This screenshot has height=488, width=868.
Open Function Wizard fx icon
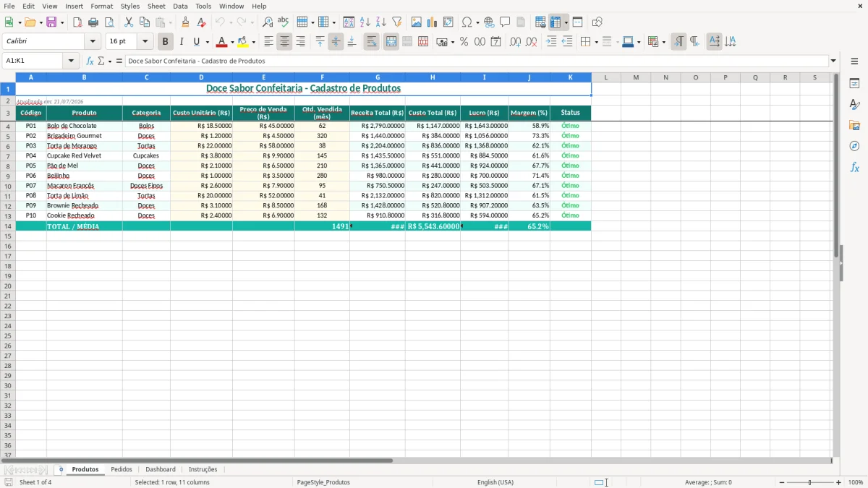coord(90,61)
